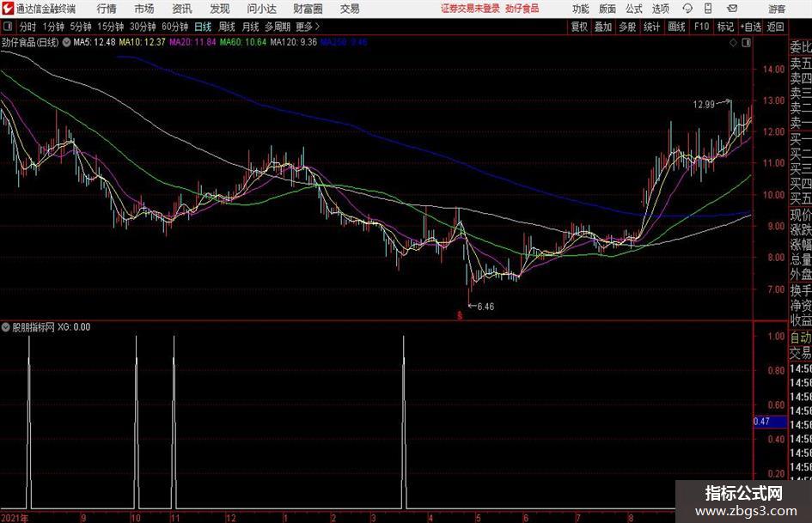This screenshot has height=523, width=812.
Task: Toggle the side info panel icon
Action: (746, 43)
